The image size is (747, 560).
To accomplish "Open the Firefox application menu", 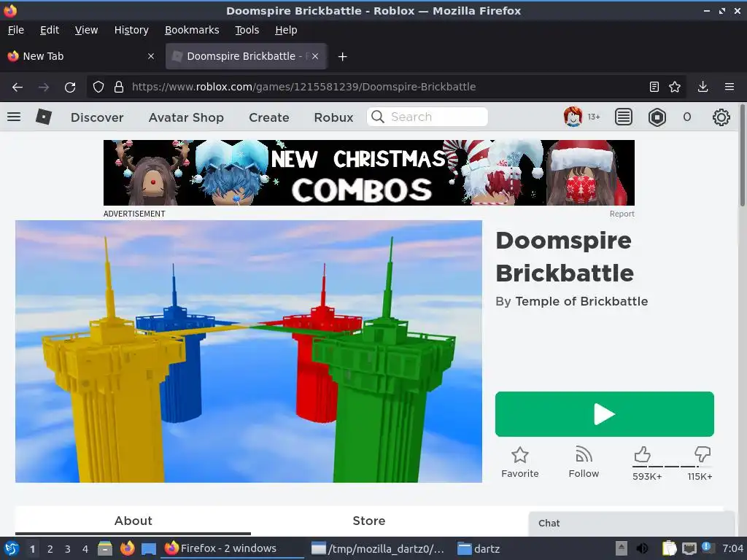I will pyautogui.click(x=729, y=87).
